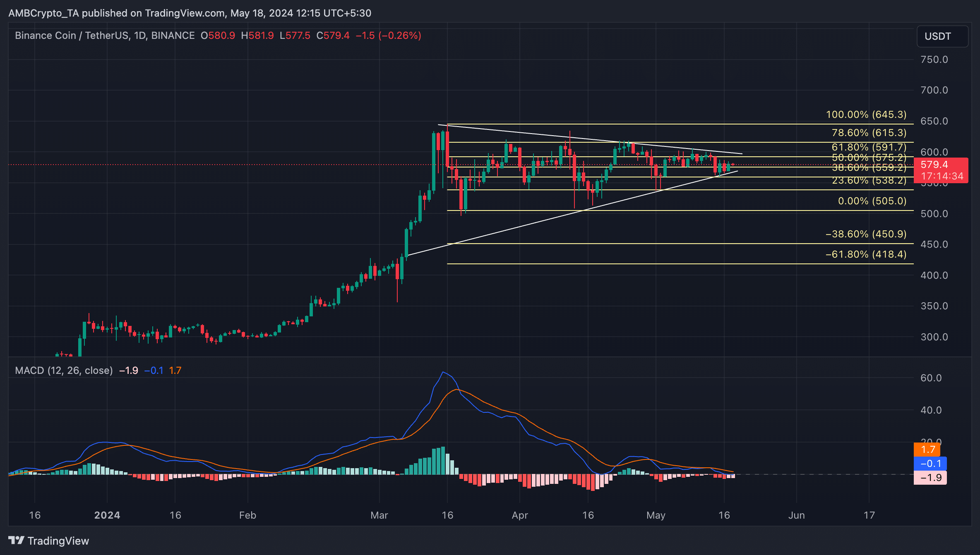The width and height of the screenshot is (980, 555).
Task: Click the 350.0 price axis label
Action: (934, 306)
